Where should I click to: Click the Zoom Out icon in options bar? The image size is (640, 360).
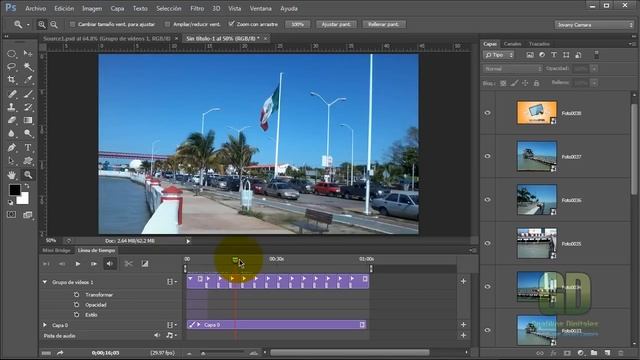click(x=54, y=24)
